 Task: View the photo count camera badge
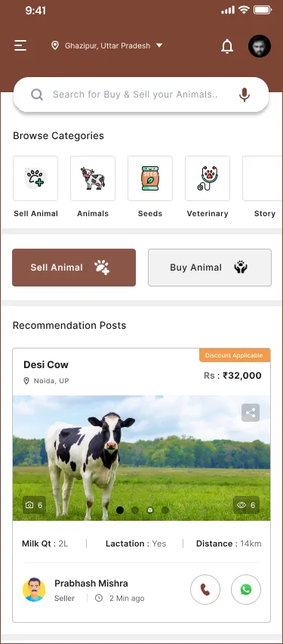click(x=34, y=505)
